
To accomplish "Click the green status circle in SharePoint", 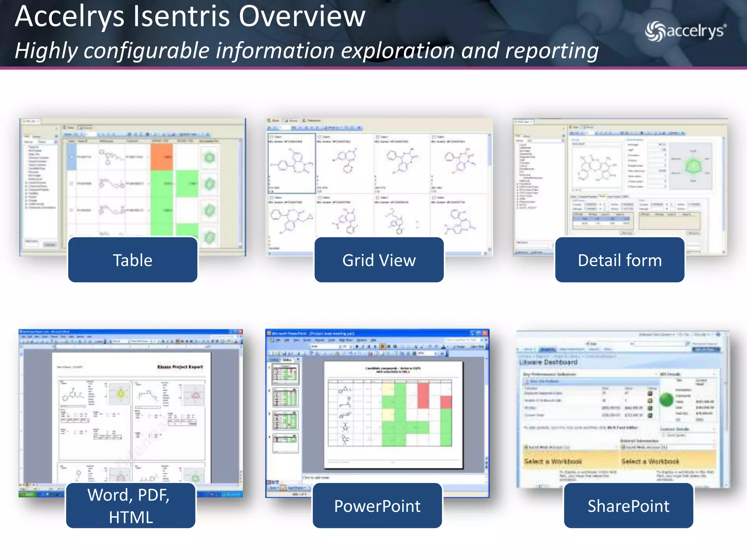I will 666,399.
